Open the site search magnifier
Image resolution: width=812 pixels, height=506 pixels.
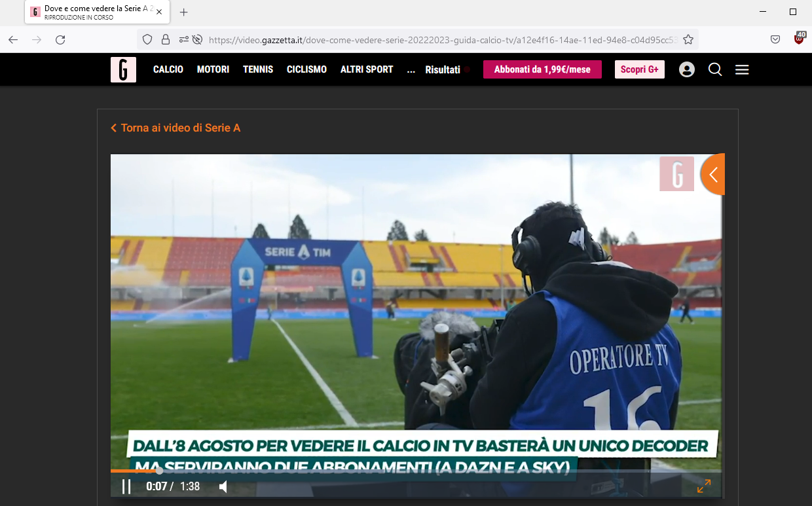coord(715,69)
